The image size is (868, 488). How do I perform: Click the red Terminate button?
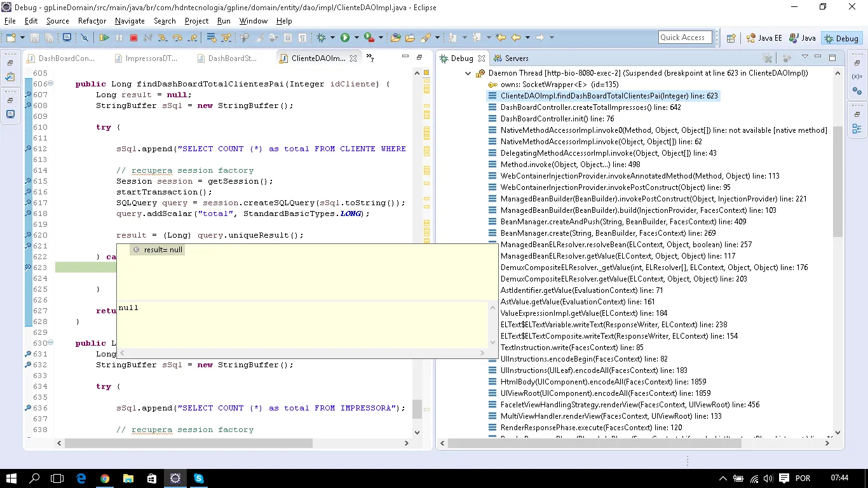pyautogui.click(x=133, y=38)
